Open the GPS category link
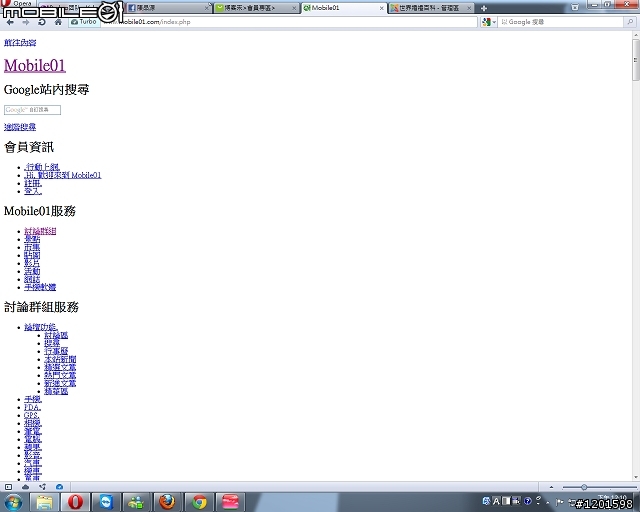640x512 pixels. 31,415
